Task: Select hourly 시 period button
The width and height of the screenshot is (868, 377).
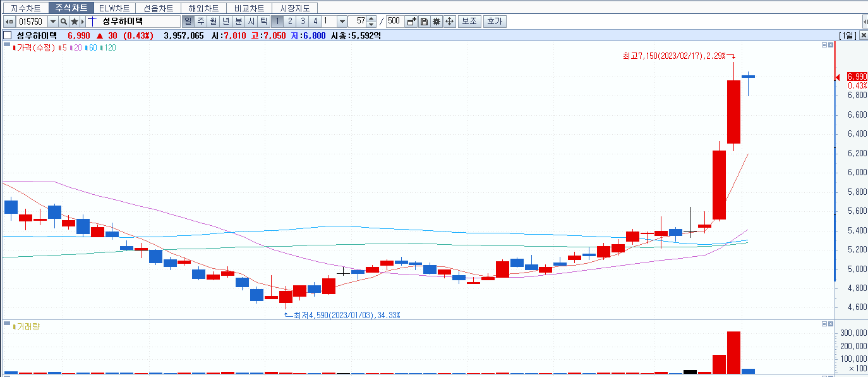Action: (251, 22)
